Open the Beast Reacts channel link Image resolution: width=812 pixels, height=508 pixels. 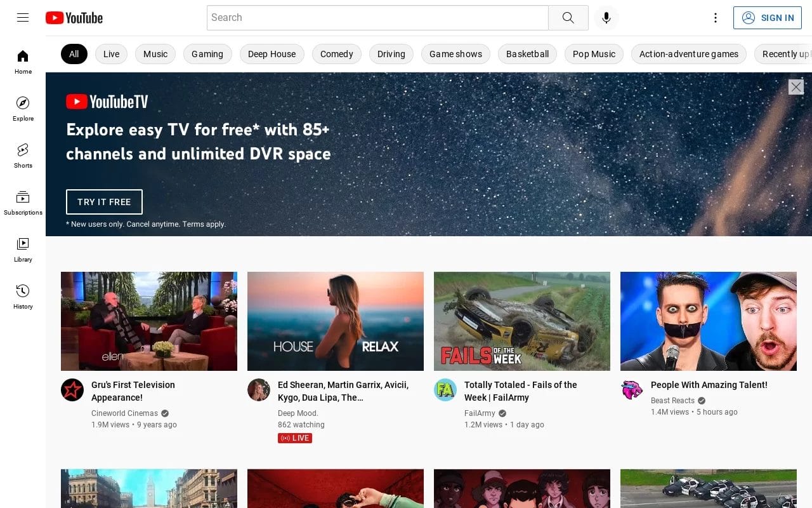click(x=672, y=401)
